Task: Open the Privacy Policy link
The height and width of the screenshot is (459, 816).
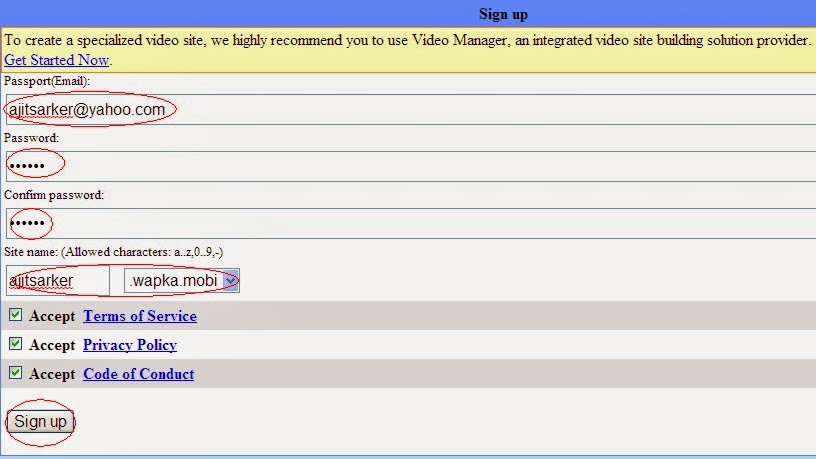Action: pyautogui.click(x=130, y=345)
